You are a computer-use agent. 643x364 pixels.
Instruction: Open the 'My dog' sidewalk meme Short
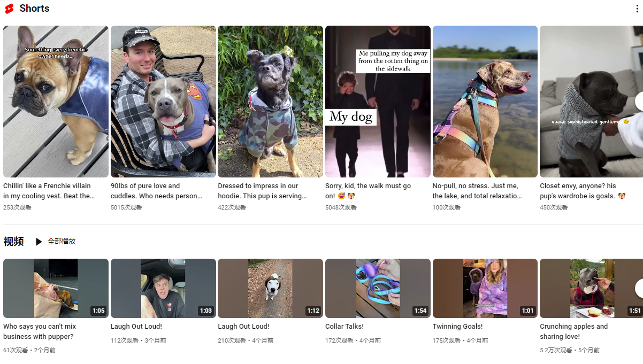pyautogui.click(x=378, y=102)
